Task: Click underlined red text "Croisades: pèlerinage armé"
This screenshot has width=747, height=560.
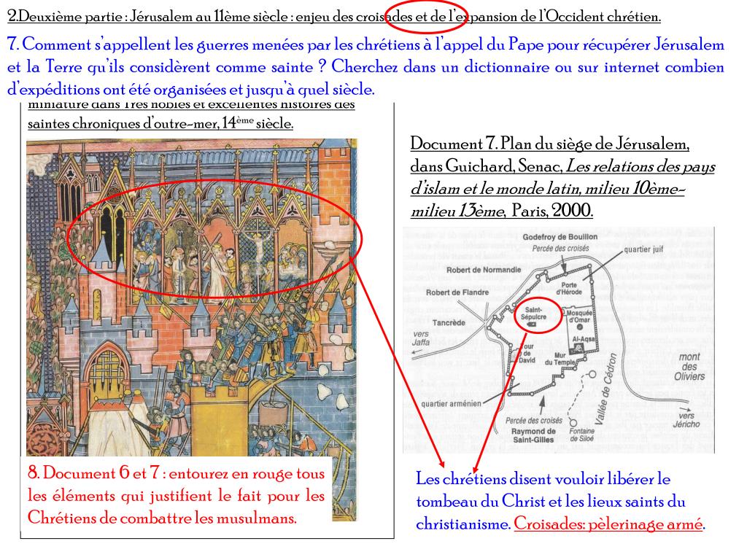Action: click(608, 524)
